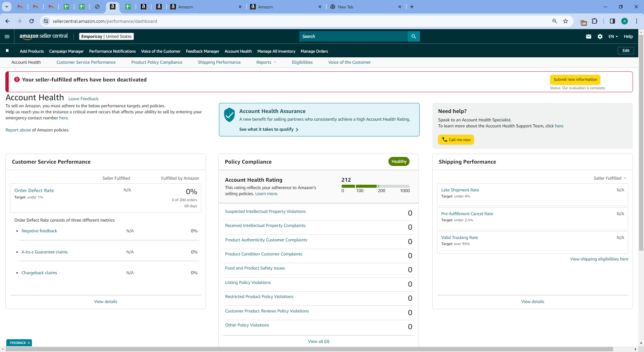Open Campaign Manager

[66, 51]
